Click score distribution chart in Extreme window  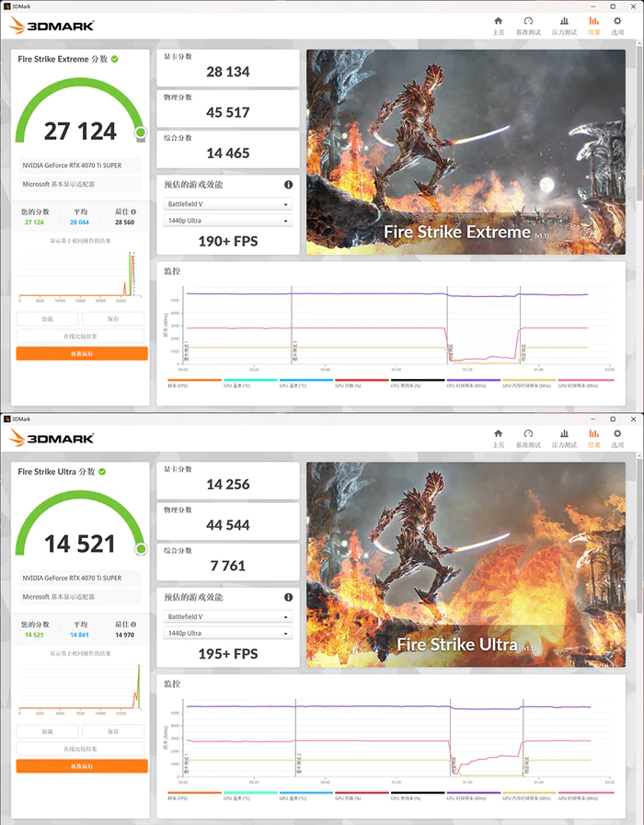click(x=80, y=276)
